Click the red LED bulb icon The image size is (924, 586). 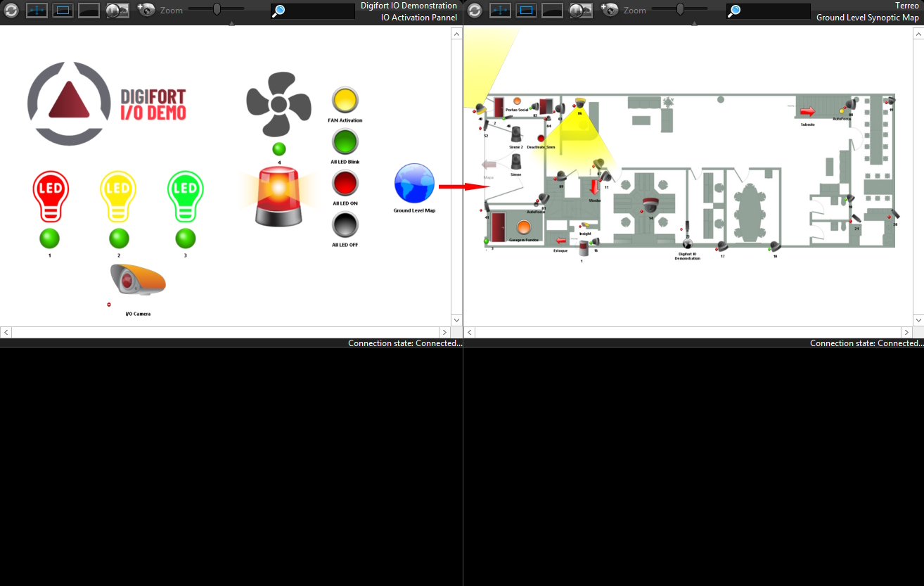51,196
